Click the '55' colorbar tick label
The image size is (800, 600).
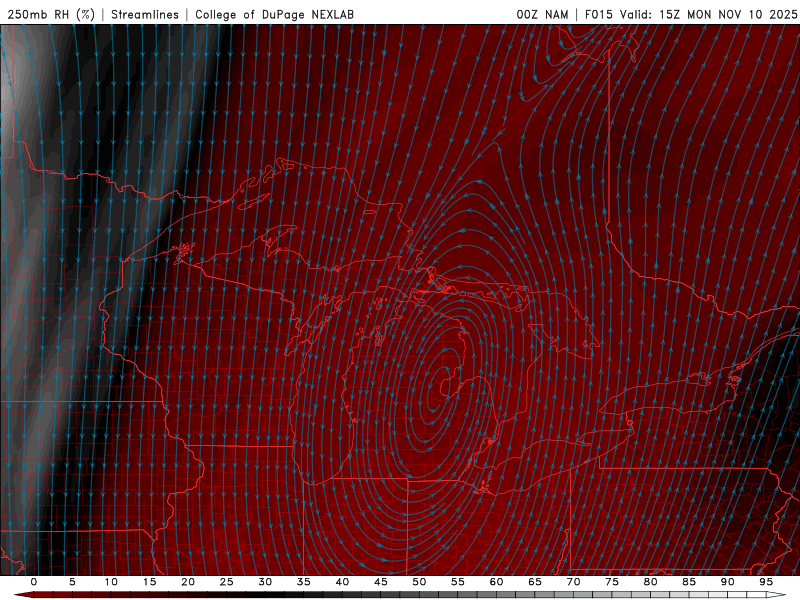pos(458,582)
